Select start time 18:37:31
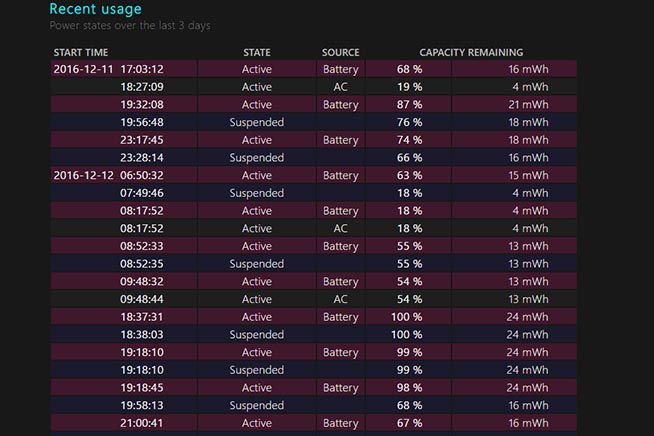The height and width of the screenshot is (436, 654). pyautogui.click(x=142, y=317)
